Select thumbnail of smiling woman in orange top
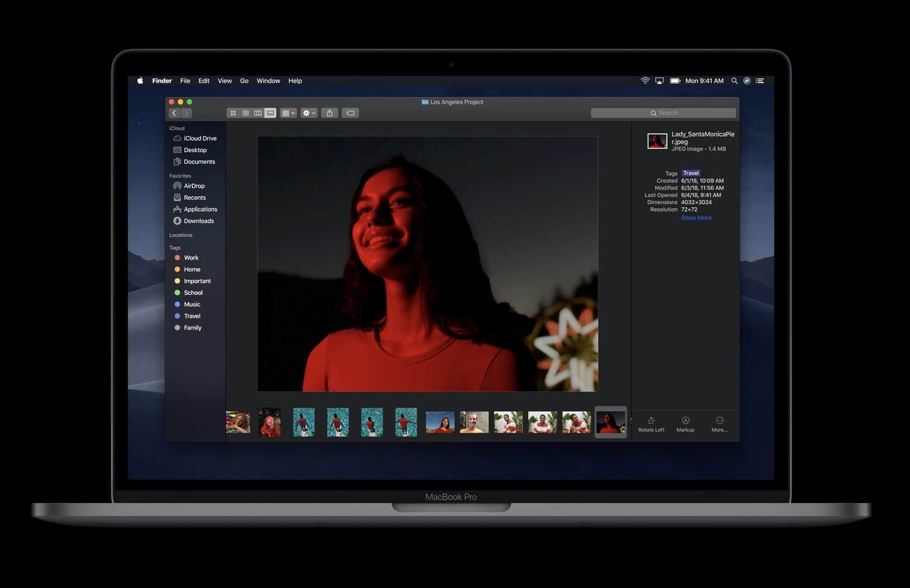The image size is (910, 588). tap(474, 422)
